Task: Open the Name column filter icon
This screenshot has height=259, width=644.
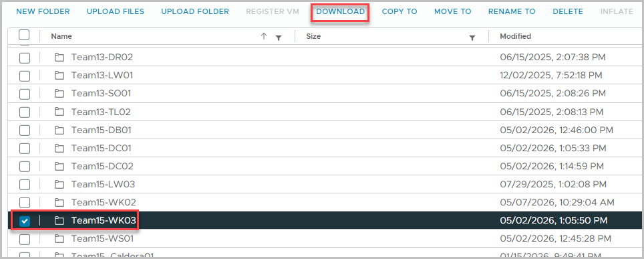Action: tap(279, 38)
